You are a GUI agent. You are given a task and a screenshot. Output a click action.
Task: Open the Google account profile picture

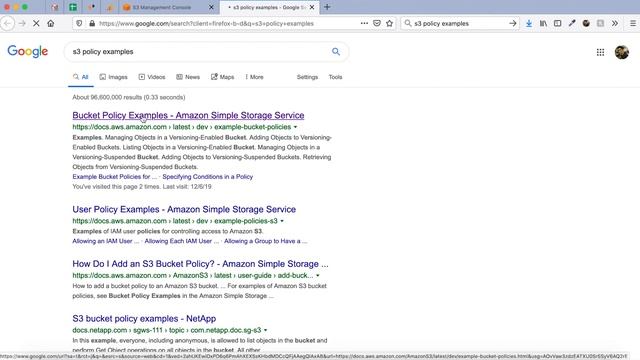[622, 52]
